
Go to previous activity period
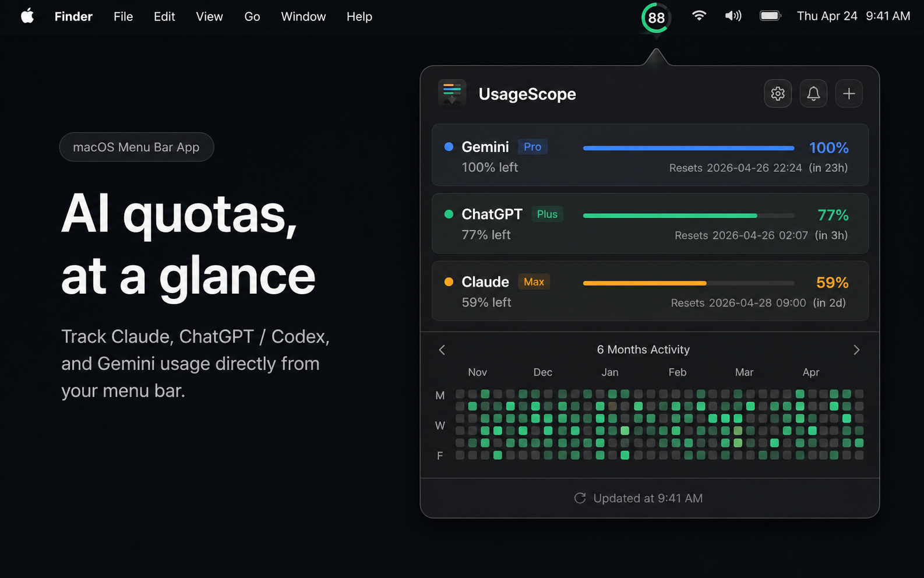pyautogui.click(x=442, y=350)
